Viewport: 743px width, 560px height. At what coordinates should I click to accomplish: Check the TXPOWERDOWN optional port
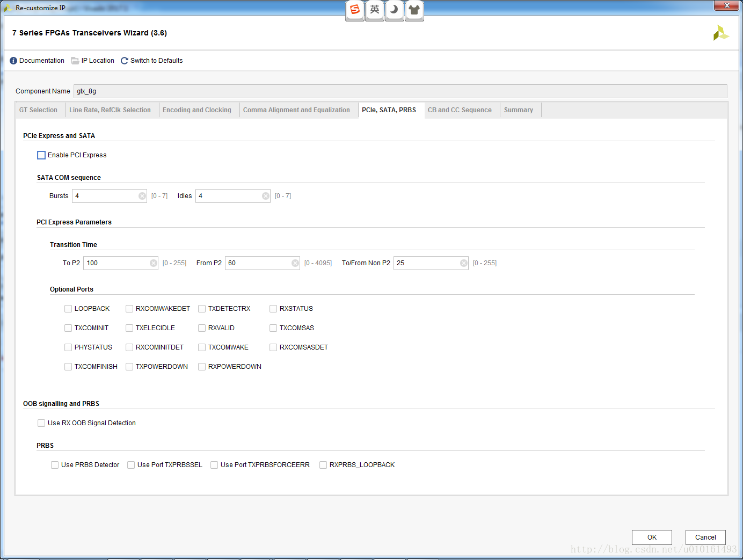pos(129,367)
